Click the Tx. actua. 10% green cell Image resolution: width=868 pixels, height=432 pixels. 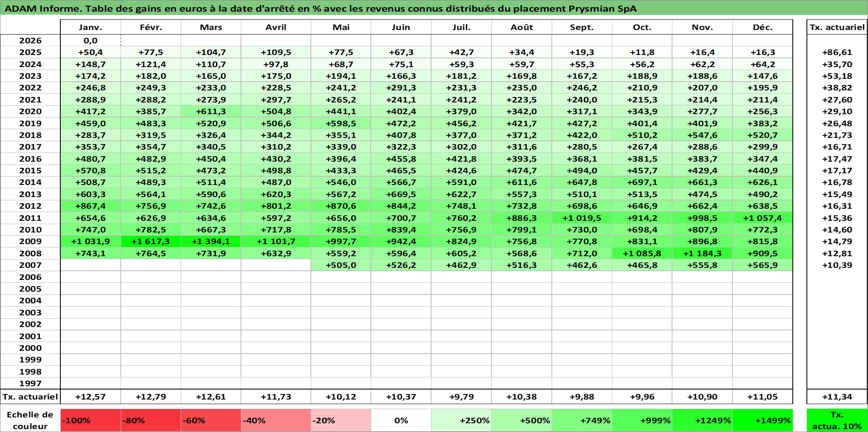coord(837,420)
